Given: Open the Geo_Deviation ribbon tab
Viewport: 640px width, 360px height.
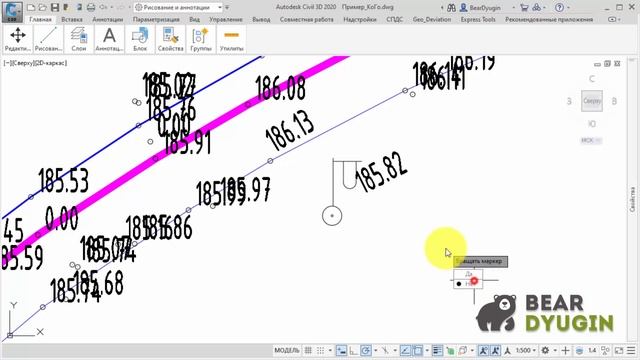Looking at the screenshot, I should 432,19.
